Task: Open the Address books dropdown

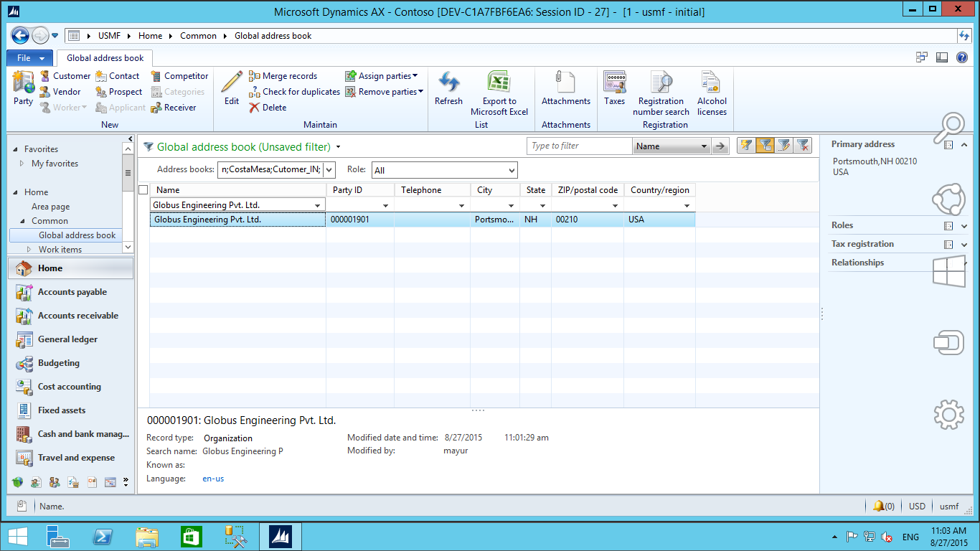Action: pos(329,170)
